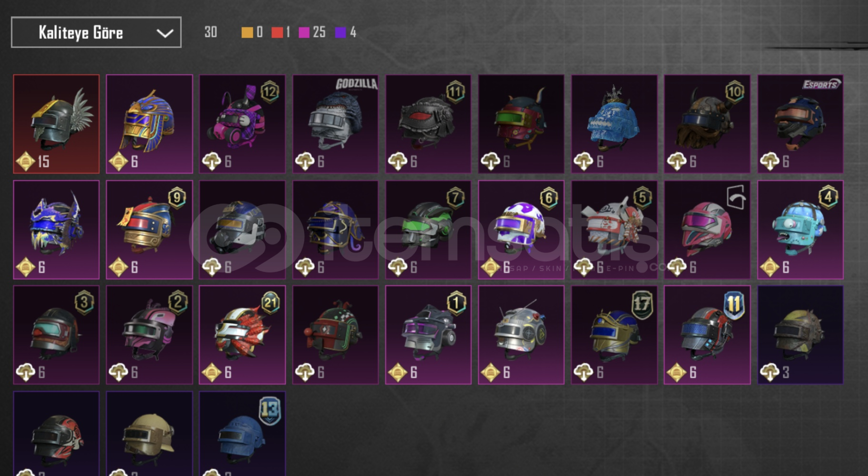Select the blue ice skull helmet
The height and width of the screenshot is (476, 868).
tap(614, 124)
